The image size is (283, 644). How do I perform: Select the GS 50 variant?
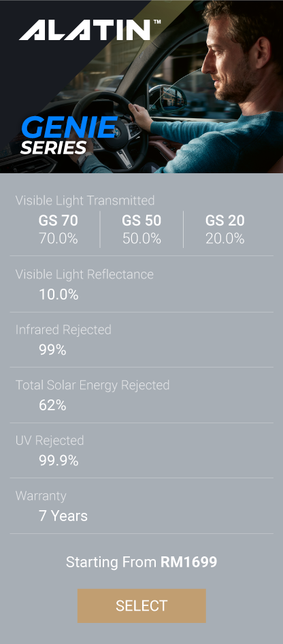[141, 229]
